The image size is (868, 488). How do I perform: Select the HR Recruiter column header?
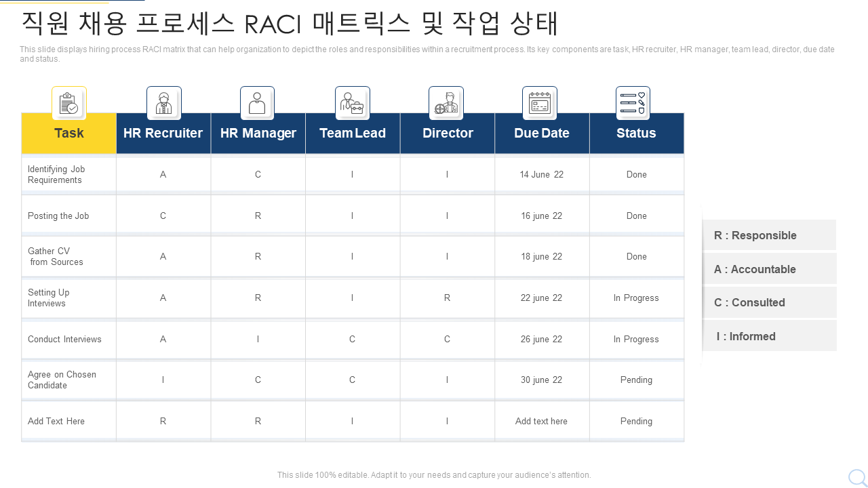(x=163, y=133)
